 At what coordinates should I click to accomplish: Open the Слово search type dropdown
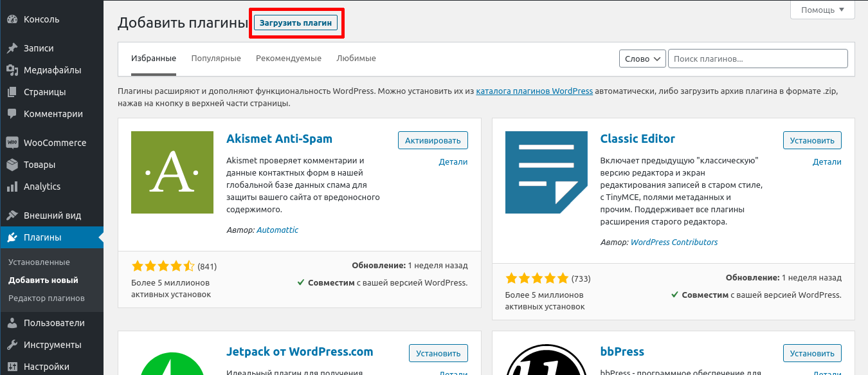pyautogui.click(x=642, y=59)
